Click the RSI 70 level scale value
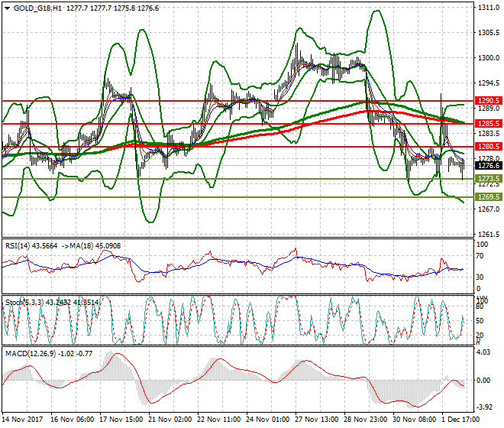This screenshot has width=504, height=428. point(480,256)
